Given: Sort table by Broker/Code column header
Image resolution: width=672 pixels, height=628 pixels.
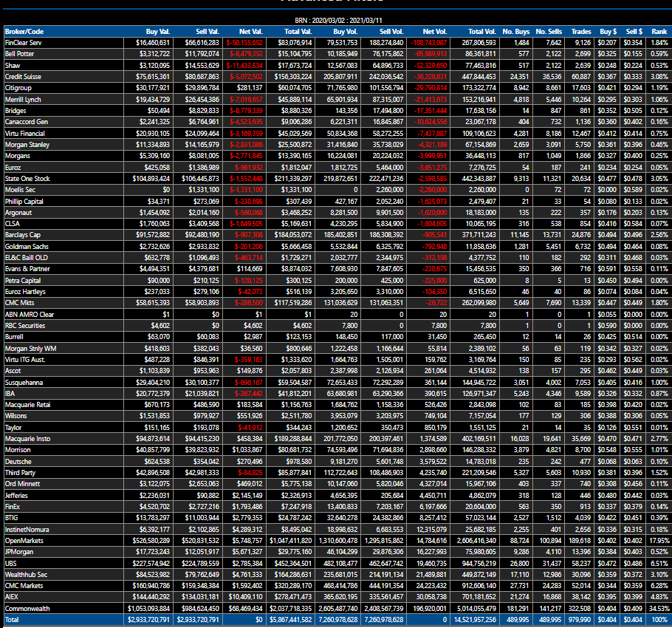Looking at the screenshot, I should coord(24,32).
